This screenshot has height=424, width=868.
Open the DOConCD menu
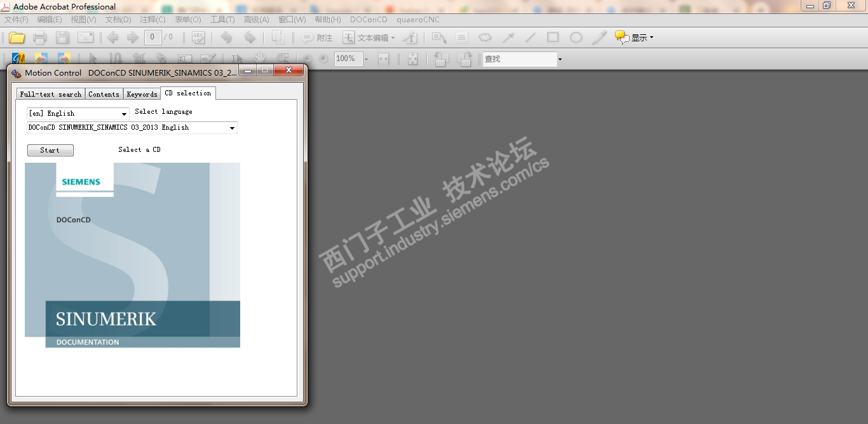(x=369, y=20)
